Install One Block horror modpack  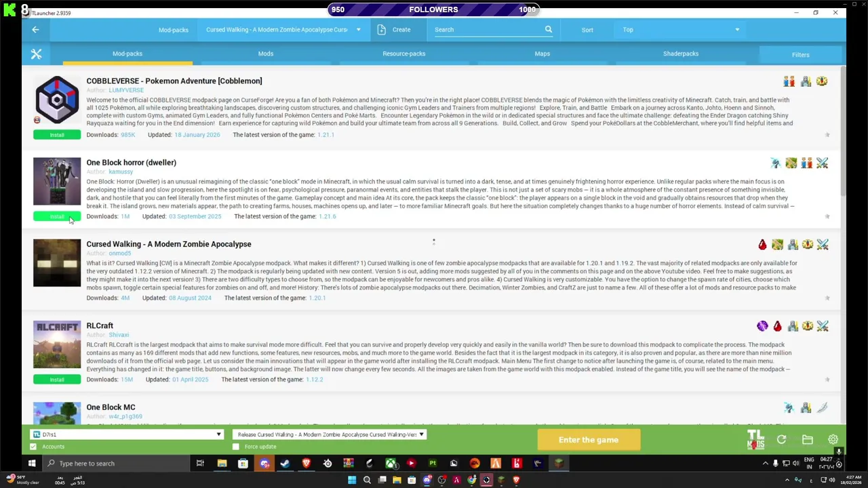pyautogui.click(x=57, y=216)
